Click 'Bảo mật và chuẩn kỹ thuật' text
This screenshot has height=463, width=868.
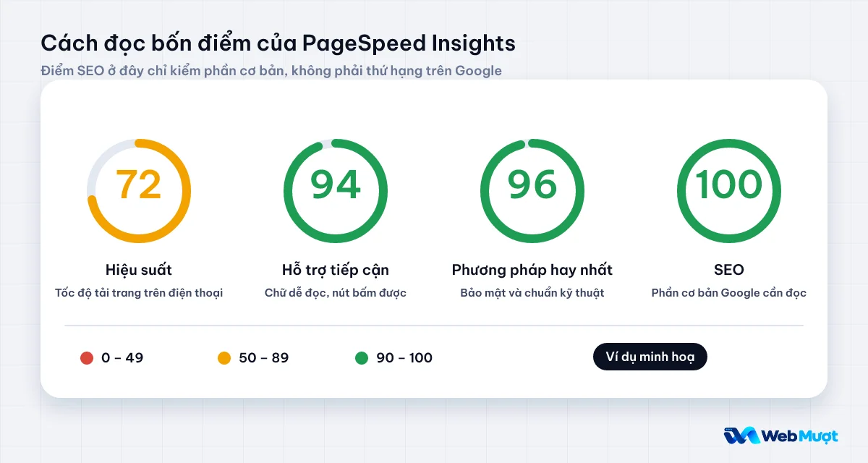(x=532, y=293)
